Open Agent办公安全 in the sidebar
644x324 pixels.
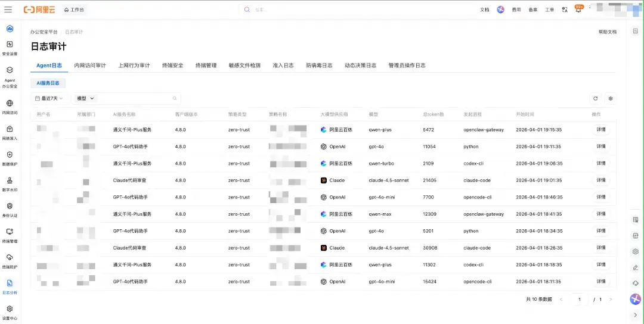tap(10, 77)
